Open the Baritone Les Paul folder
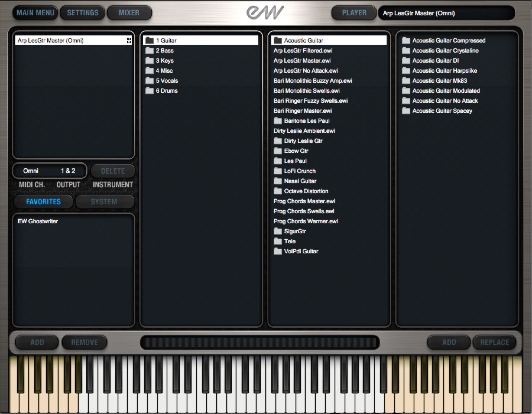Image resolution: width=532 pixels, height=414 pixels. 301,121
